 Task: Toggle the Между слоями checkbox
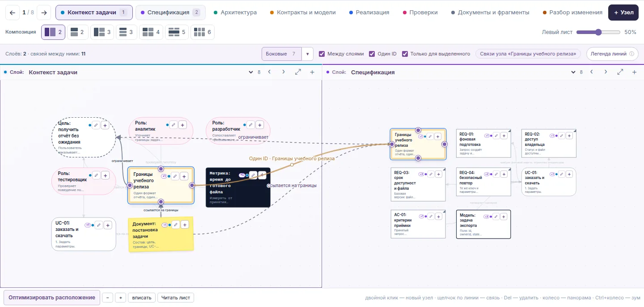pos(322,54)
